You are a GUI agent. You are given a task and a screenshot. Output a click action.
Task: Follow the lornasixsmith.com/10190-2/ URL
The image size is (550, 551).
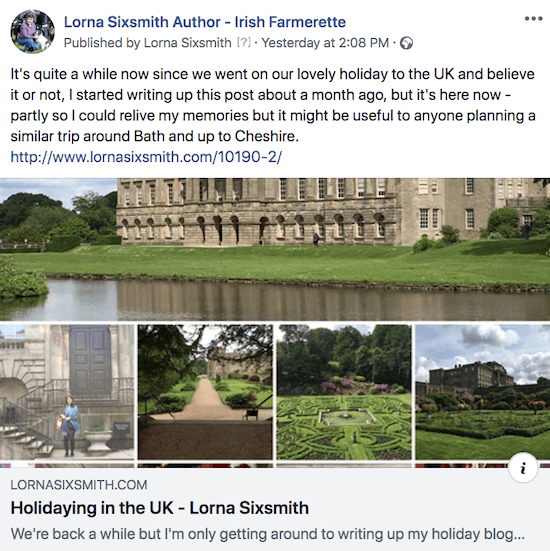pos(146,157)
